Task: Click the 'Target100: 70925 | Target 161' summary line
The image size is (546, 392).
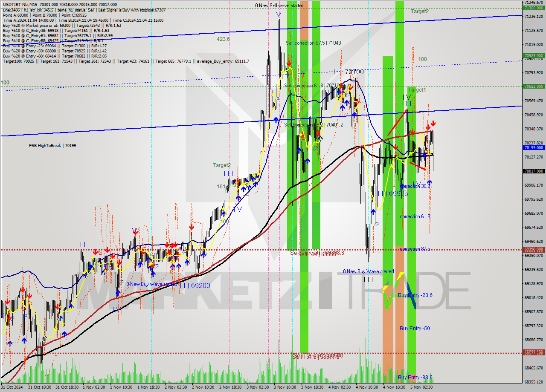Action: (126, 61)
